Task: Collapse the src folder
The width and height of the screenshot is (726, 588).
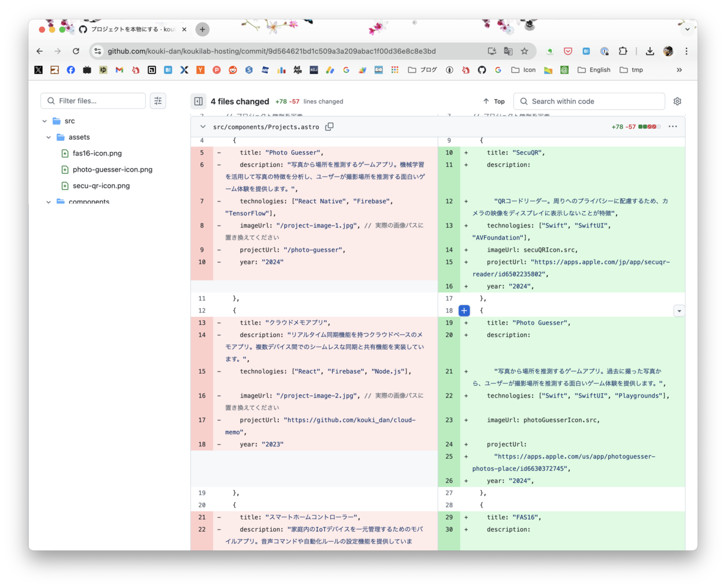Action: click(x=45, y=121)
